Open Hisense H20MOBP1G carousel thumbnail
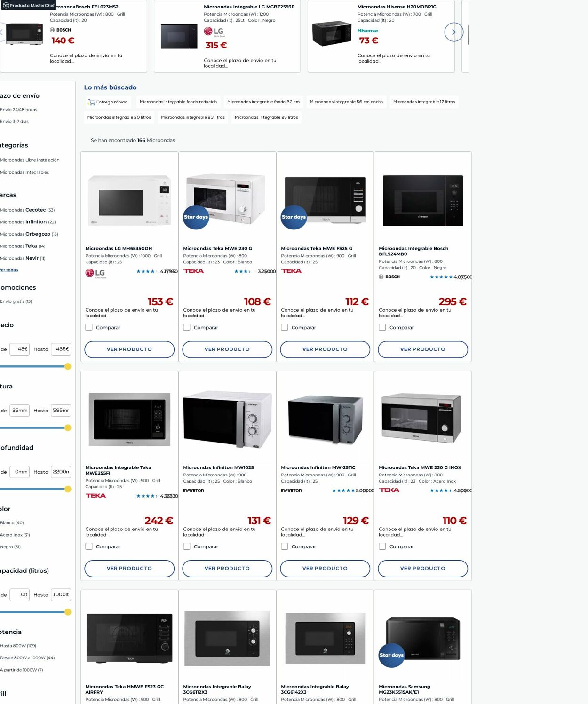This screenshot has height=704, width=588. click(332, 33)
